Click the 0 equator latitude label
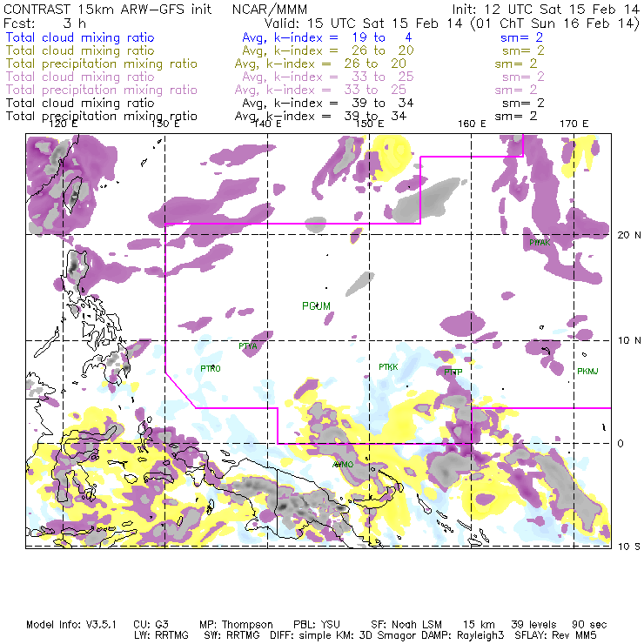644x644 pixels. (x=621, y=444)
